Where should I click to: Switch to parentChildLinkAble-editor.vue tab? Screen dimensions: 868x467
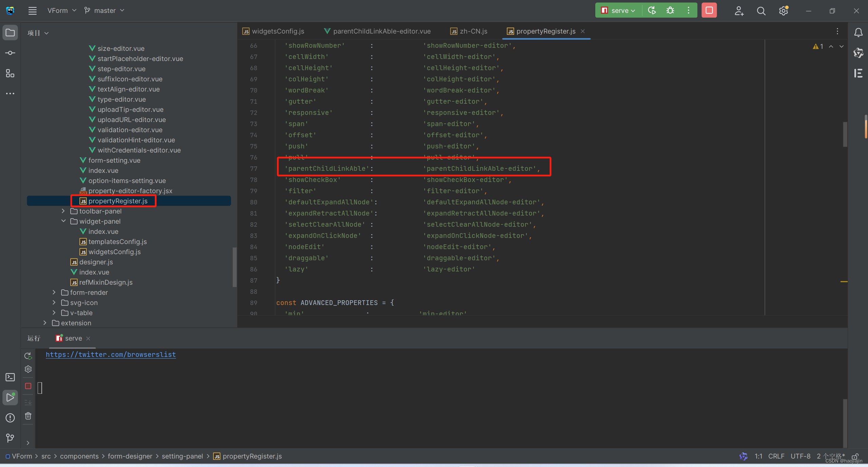coord(382,31)
